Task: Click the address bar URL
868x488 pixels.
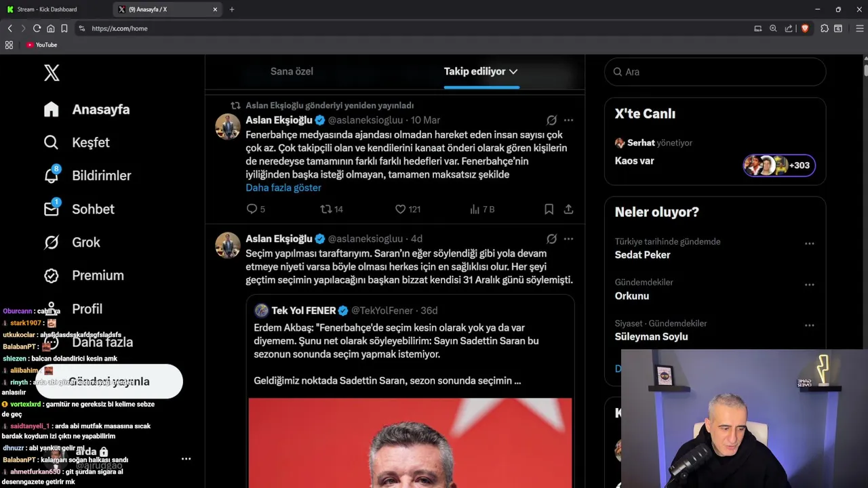Action: [x=119, y=28]
